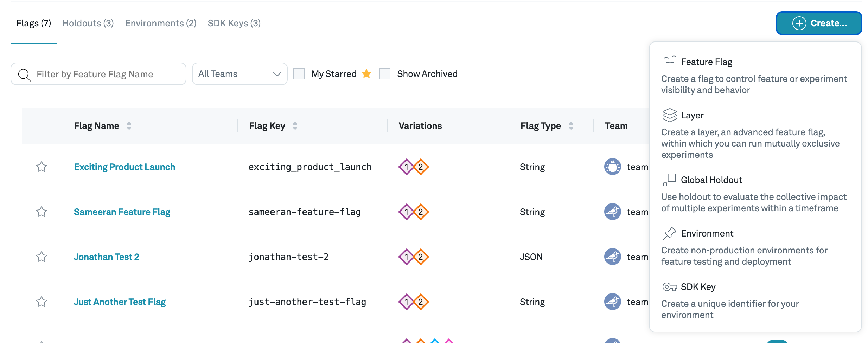Star the Just Another Test Flag row
The height and width of the screenshot is (343, 868).
pos(42,302)
